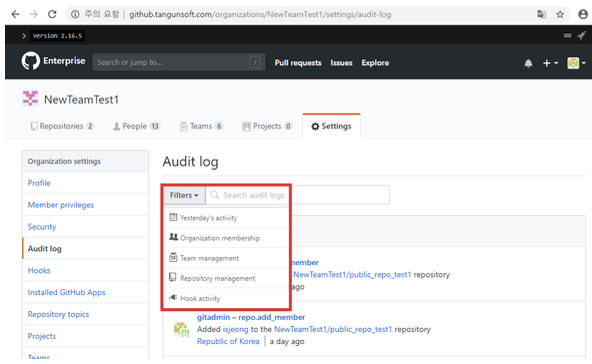592x364 pixels.
Task: Open Pull requests in the header
Action: [x=298, y=63]
